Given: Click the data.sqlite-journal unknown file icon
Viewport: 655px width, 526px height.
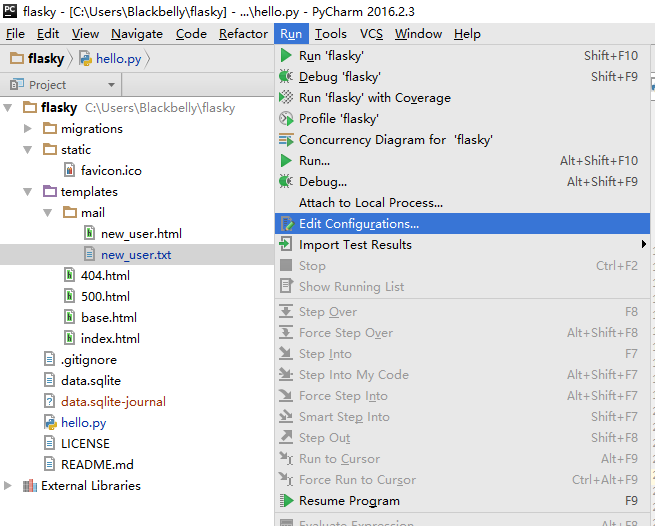Looking at the screenshot, I should tap(49, 401).
